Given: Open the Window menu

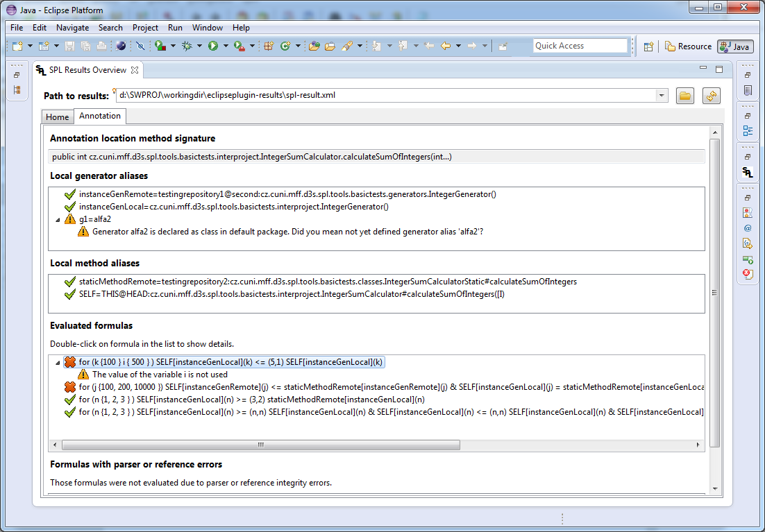Looking at the screenshot, I should pyautogui.click(x=208, y=28).
